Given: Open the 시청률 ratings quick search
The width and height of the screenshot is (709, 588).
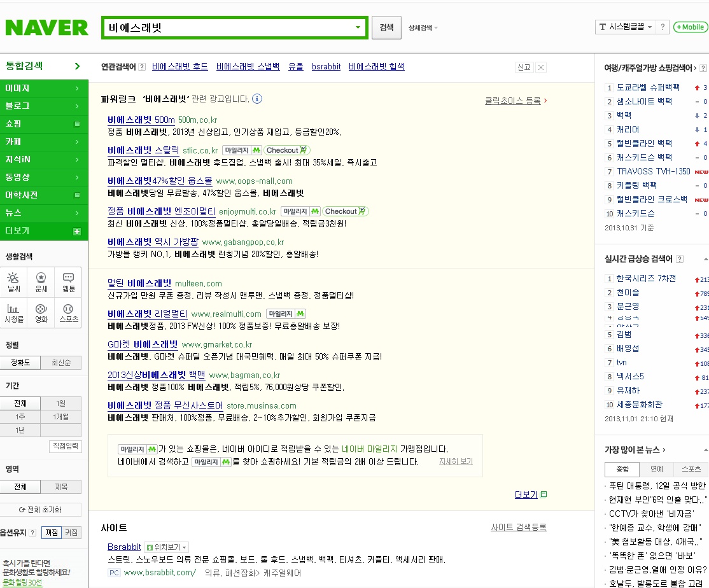Looking at the screenshot, I should pyautogui.click(x=13, y=313).
